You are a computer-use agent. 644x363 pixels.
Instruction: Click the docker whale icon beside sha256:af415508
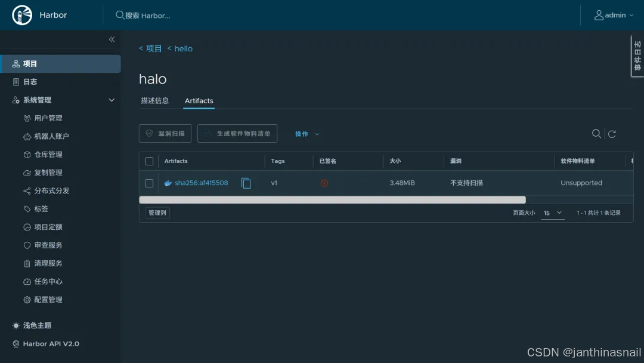(x=168, y=183)
